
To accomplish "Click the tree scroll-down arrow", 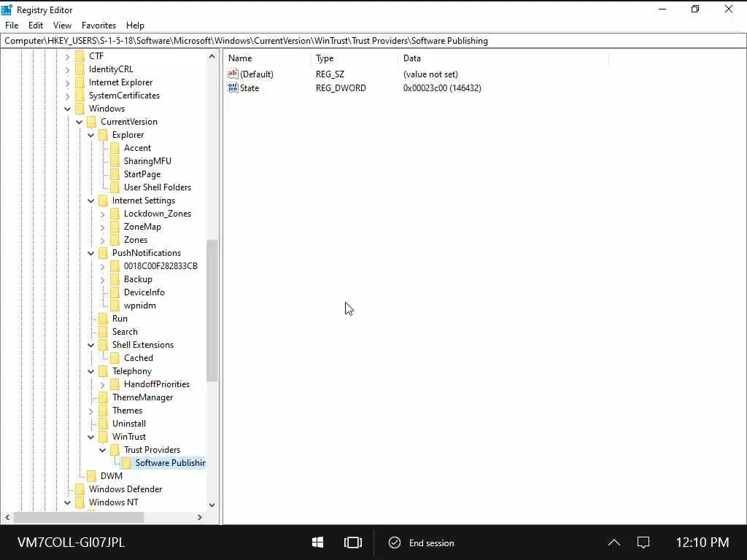I will coord(212,505).
